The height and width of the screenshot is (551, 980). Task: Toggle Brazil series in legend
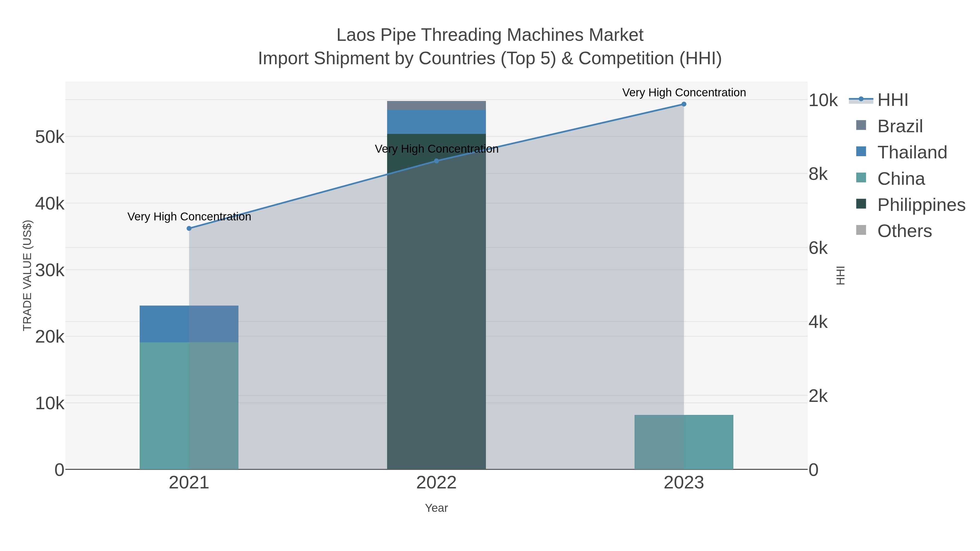889,126
